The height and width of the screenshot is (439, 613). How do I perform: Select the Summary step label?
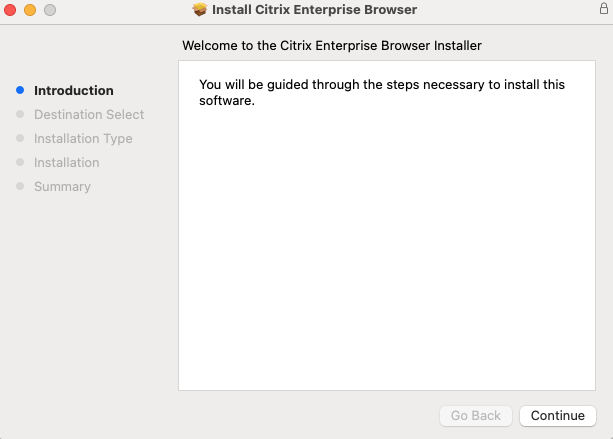coord(62,186)
